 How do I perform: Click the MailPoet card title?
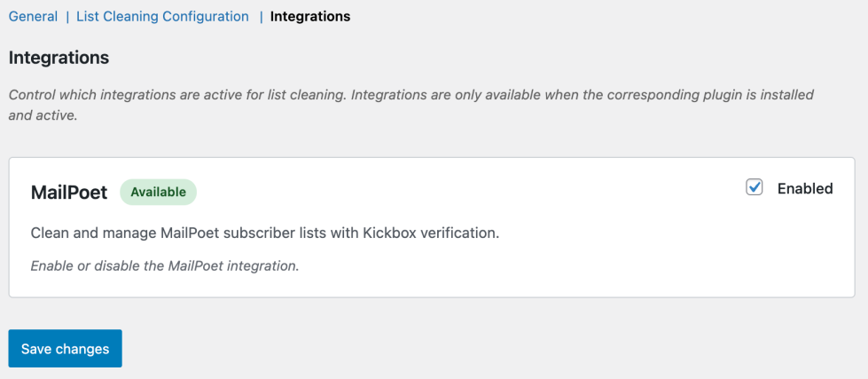pyautogui.click(x=69, y=192)
